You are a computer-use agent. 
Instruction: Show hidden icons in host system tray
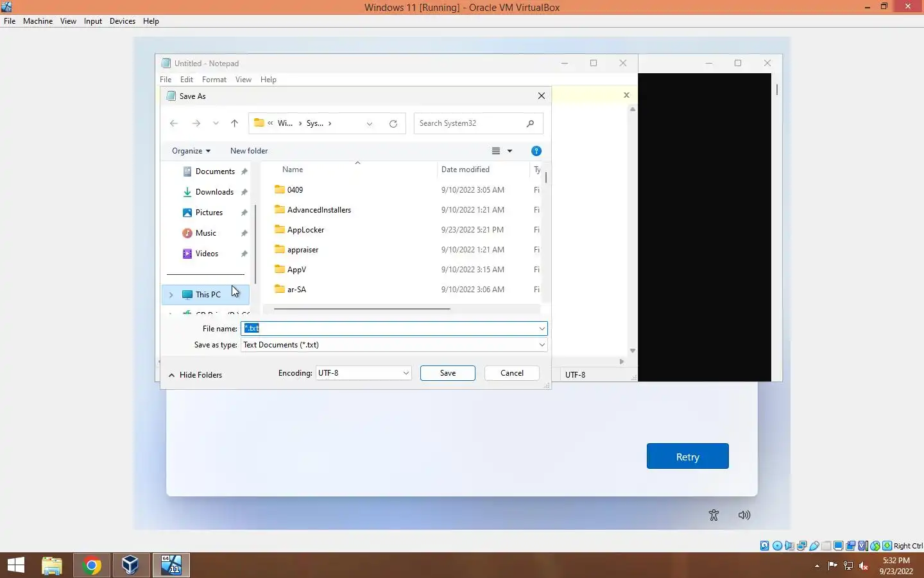pyautogui.click(x=817, y=566)
